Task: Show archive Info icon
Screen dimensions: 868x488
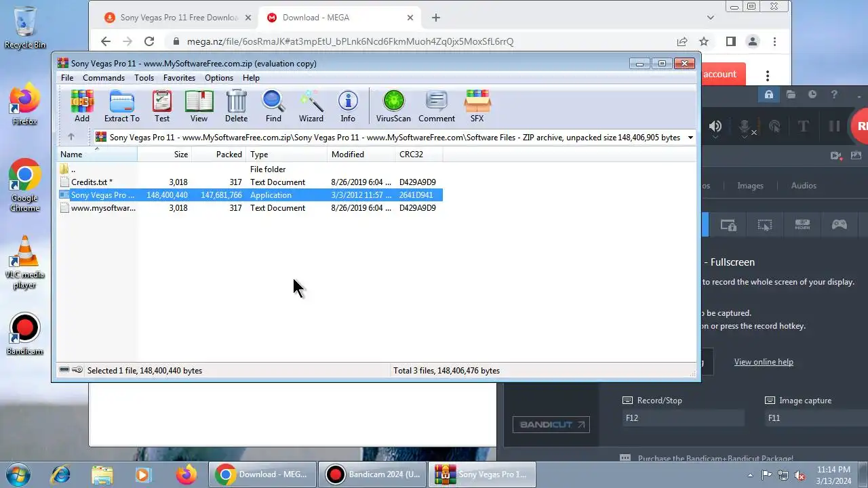Action: coord(348,106)
